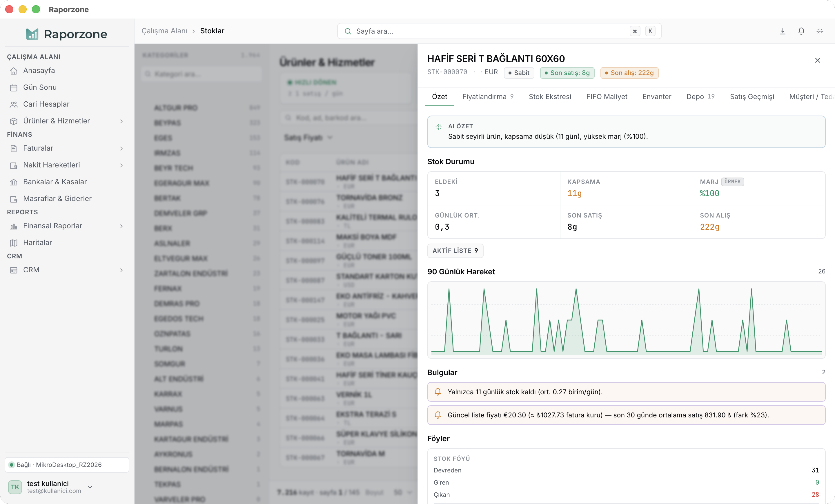Expand the Nakit Hareketleri chevron
The height and width of the screenshot is (504, 835).
tap(121, 165)
